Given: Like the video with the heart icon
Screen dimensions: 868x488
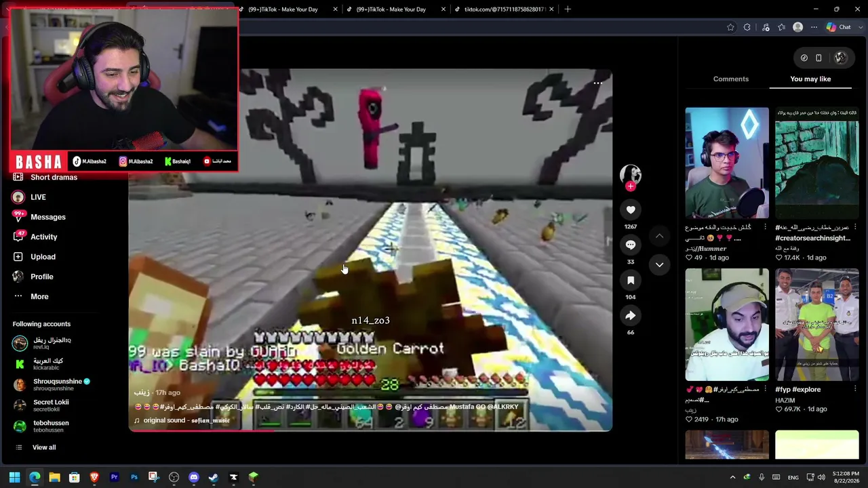Looking at the screenshot, I should (631, 210).
